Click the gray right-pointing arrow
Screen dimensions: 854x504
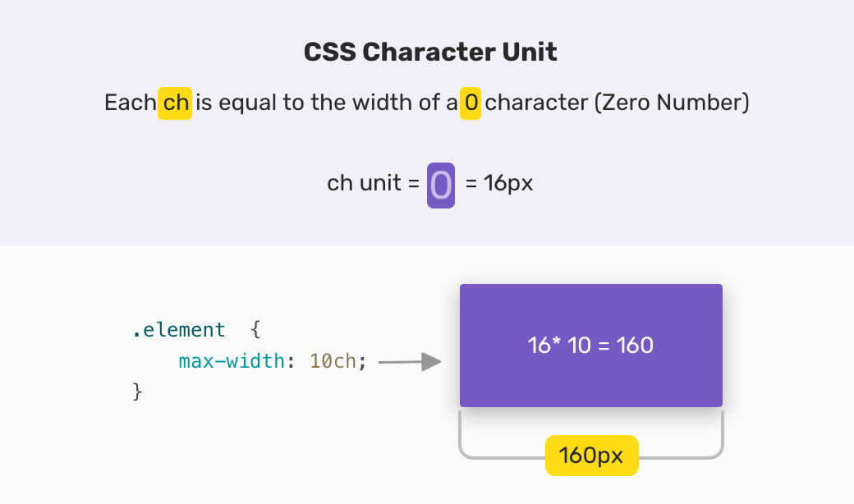(410, 361)
